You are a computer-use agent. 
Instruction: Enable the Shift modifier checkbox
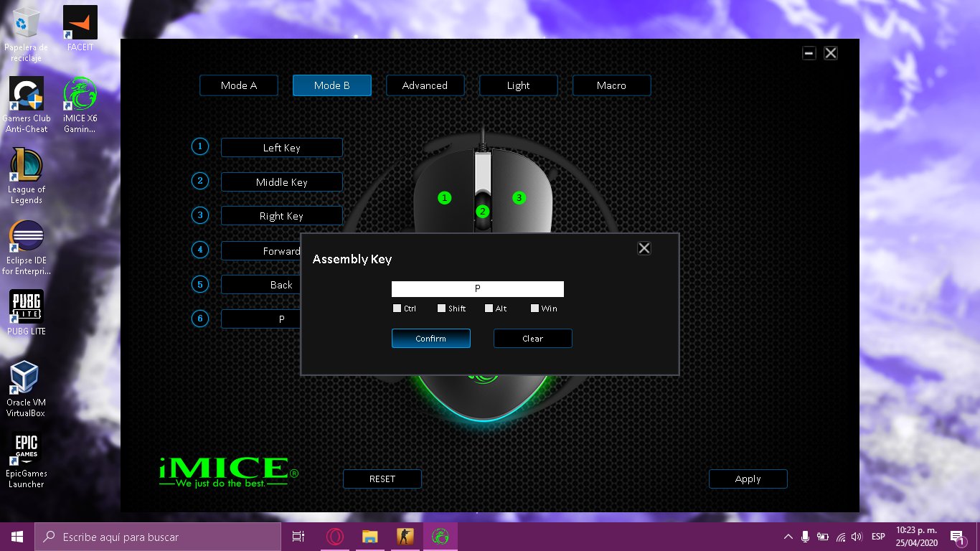point(442,309)
